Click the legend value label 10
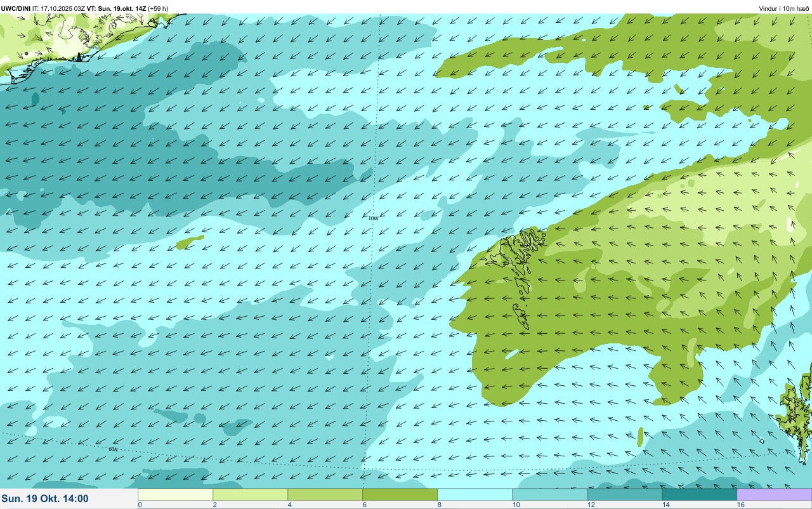Screen dimensions: 812x509 [x=516, y=505]
